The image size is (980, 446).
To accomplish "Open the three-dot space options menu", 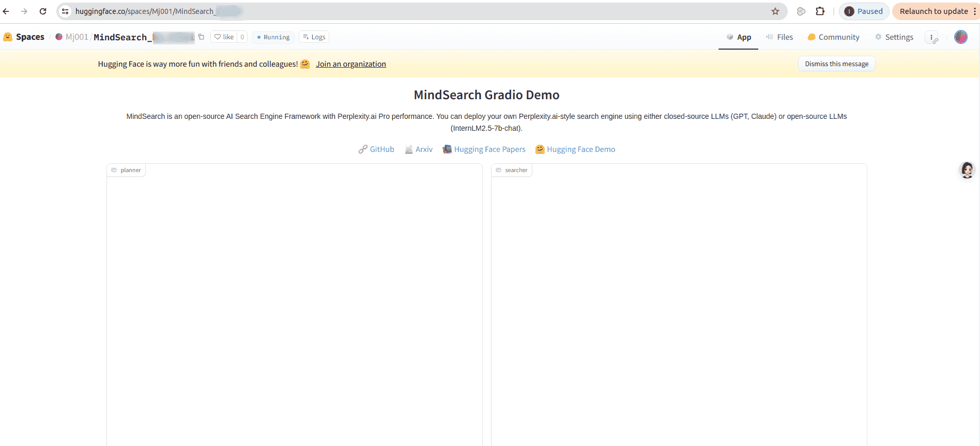I will [x=931, y=37].
